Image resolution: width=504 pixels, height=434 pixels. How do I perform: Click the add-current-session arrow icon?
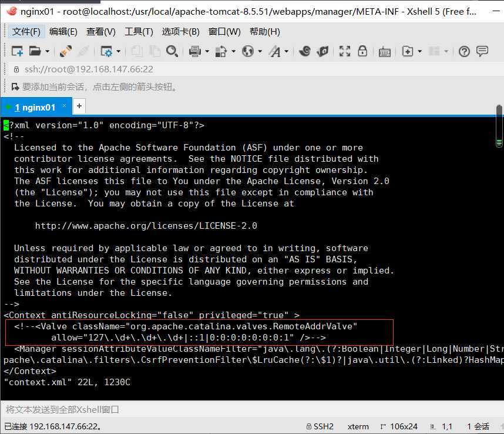[15, 87]
